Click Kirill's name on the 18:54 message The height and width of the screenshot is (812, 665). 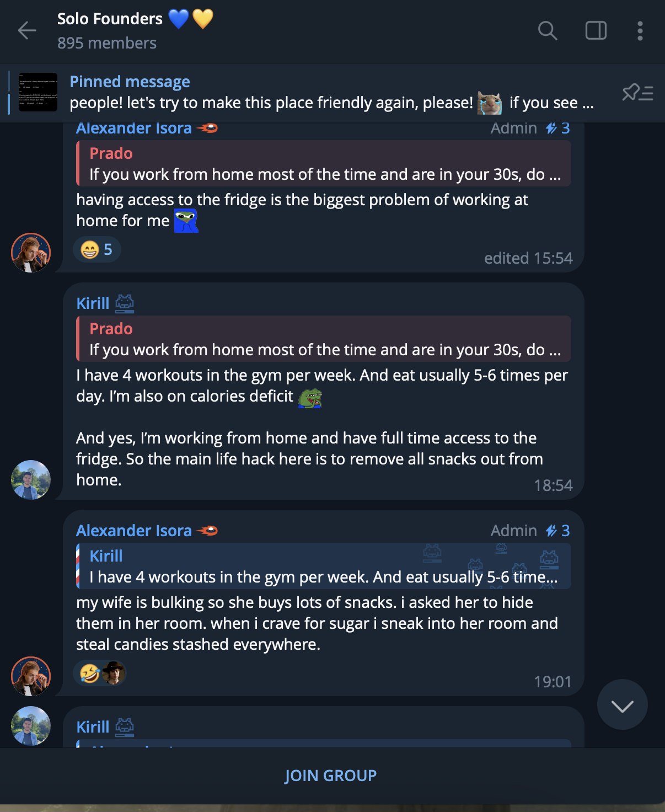[93, 303]
